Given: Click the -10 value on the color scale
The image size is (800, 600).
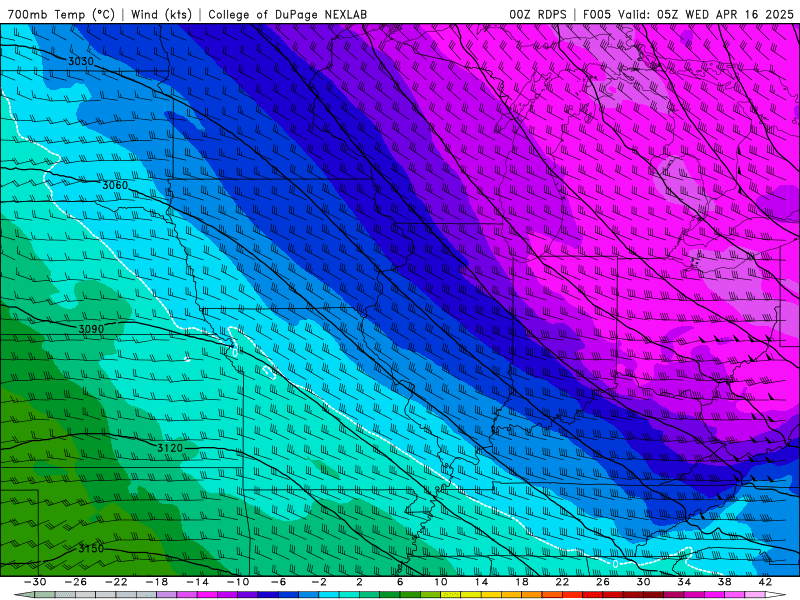Looking at the screenshot, I should (x=238, y=582).
